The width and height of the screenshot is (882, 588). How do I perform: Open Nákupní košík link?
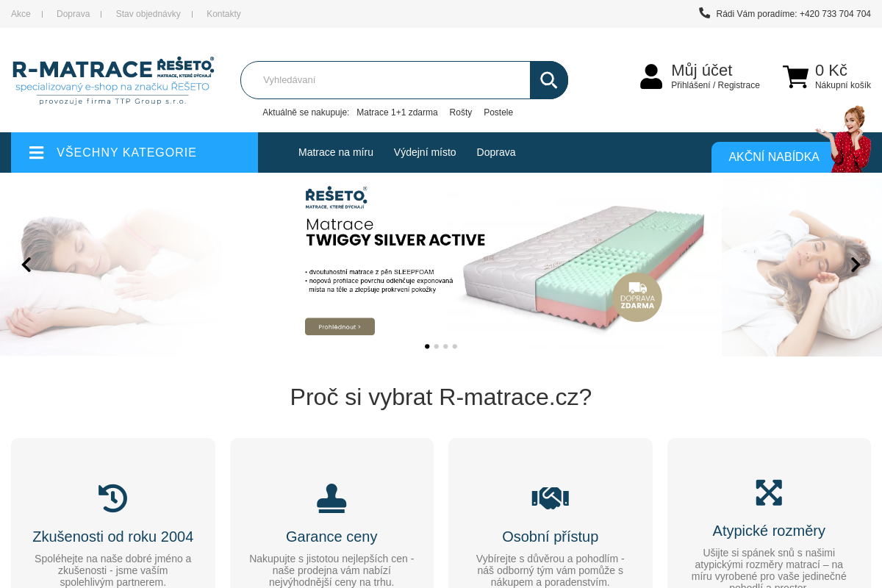pos(843,85)
